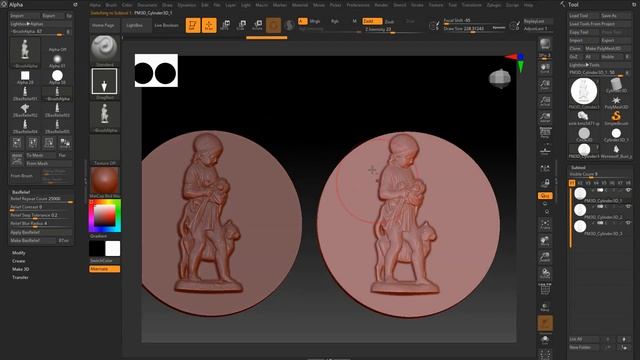Collapse the Subtool section header

click(578, 168)
